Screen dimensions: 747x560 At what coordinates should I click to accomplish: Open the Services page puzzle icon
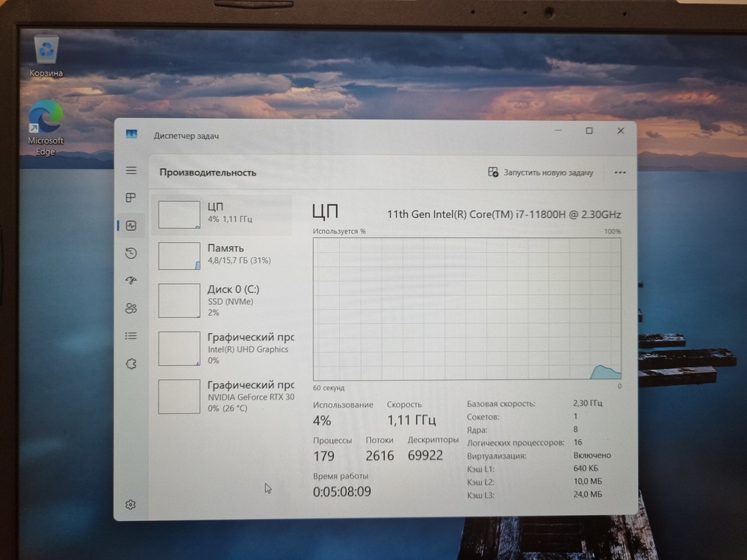[131, 364]
